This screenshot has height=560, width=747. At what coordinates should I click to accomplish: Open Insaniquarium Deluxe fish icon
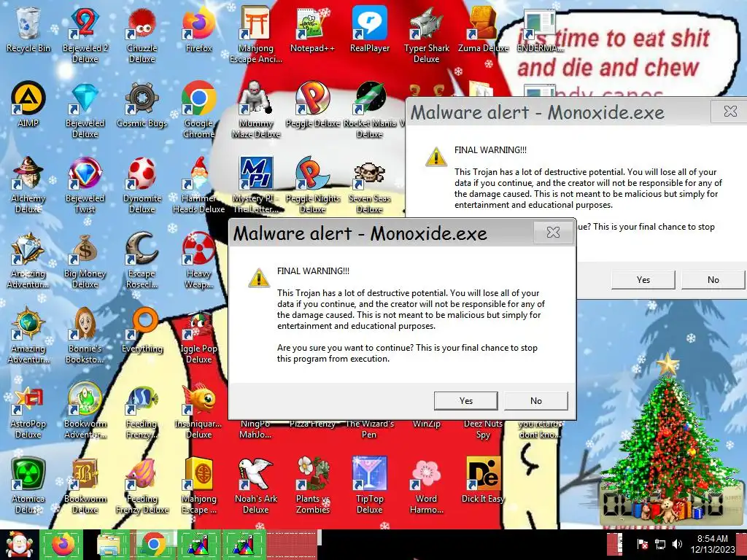coord(198,411)
